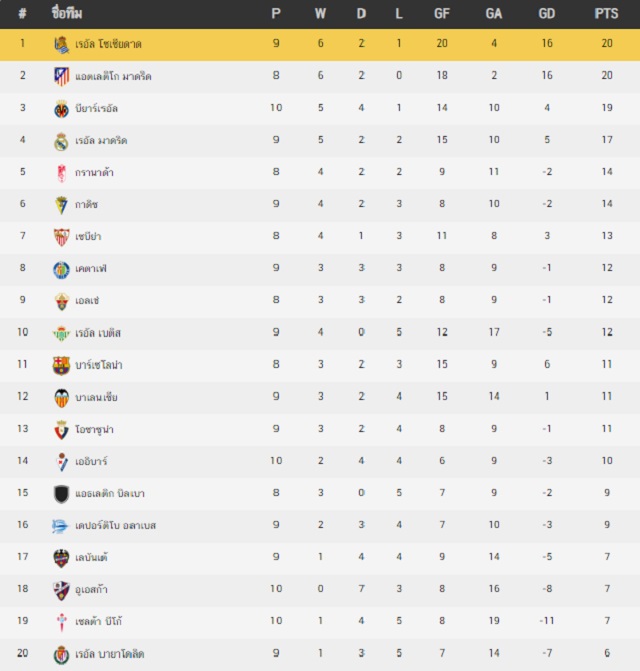Select the highlighted first-place row
The width and height of the screenshot is (640, 671).
click(320, 45)
